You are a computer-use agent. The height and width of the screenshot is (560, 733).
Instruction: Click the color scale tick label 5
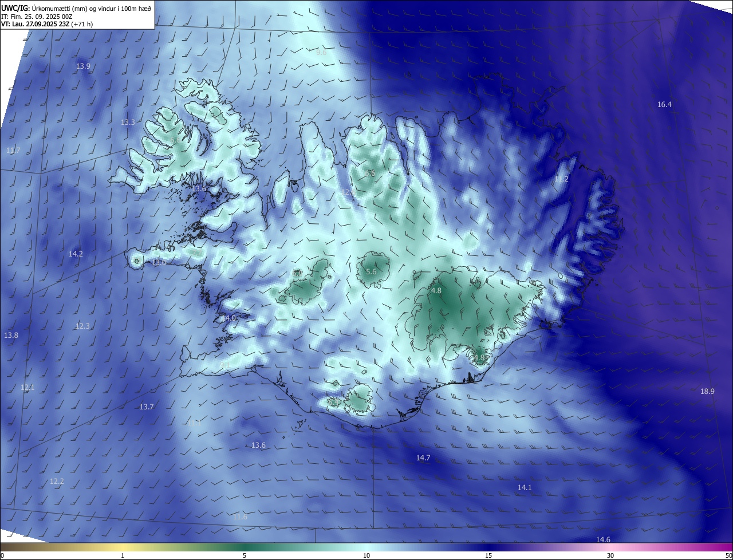pyautogui.click(x=245, y=555)
